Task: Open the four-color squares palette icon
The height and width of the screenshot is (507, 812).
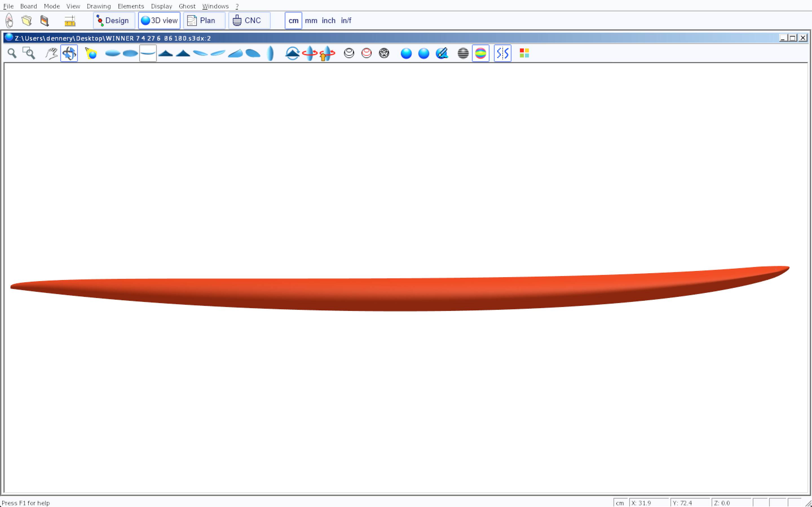Action: [x=524, y=53]
